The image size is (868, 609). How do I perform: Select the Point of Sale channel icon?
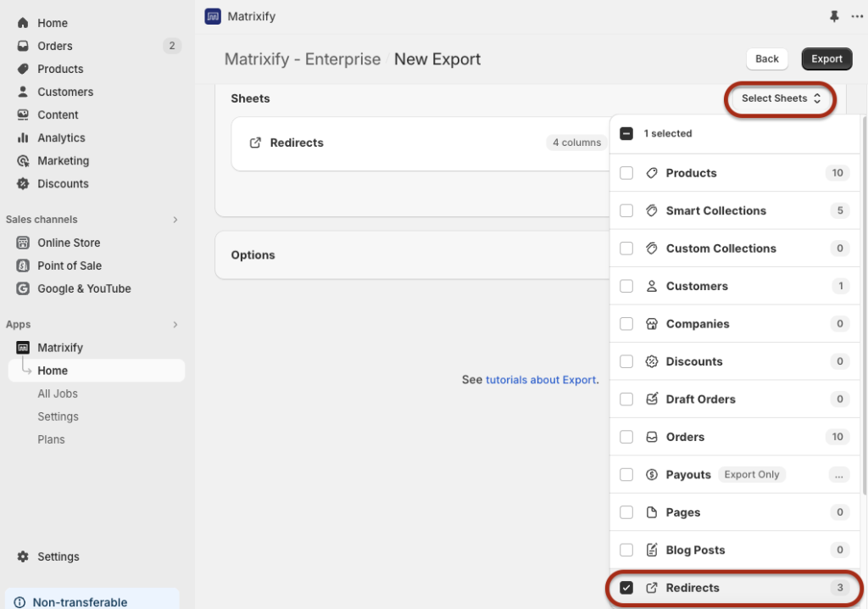tap(24, 265)
